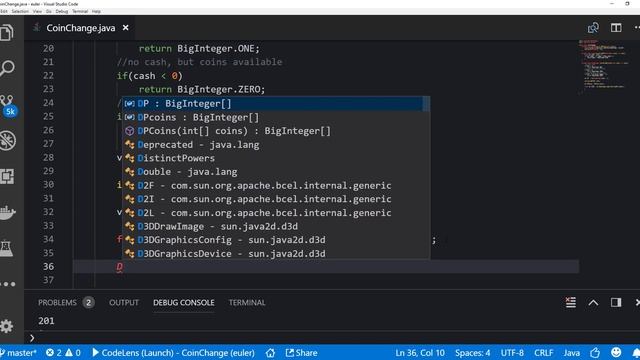Screen dimensions: 640x360
Task: Switch to the Terminal panel tab
Action: click(247, 302)
